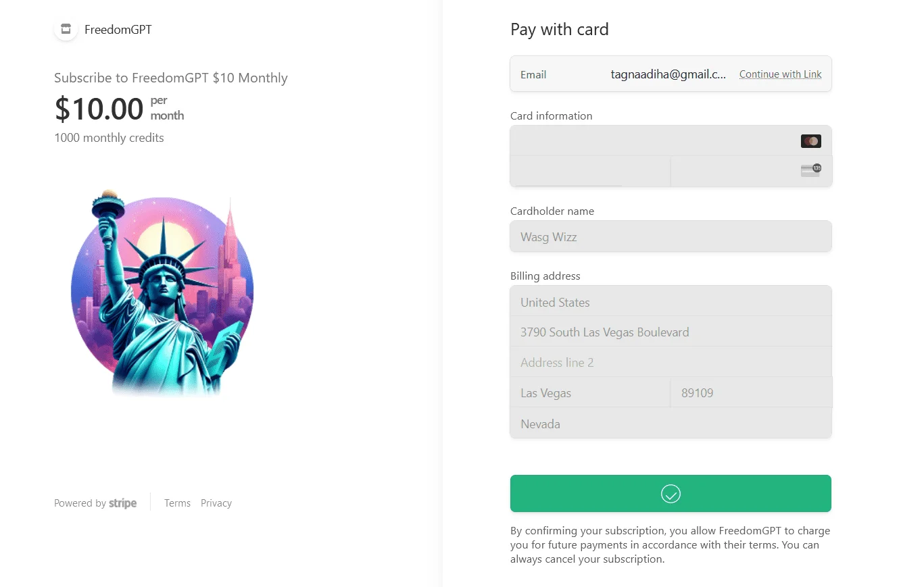
Task: Open the Terms link
Action: pyautogui.click(x=177, y=503)
